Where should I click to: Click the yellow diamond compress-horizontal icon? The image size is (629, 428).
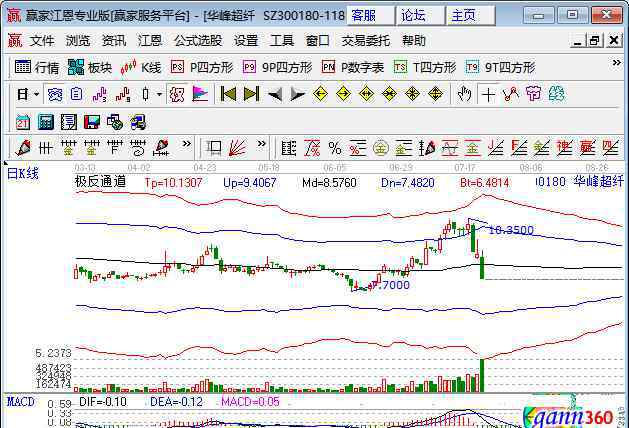pos(389,94)
